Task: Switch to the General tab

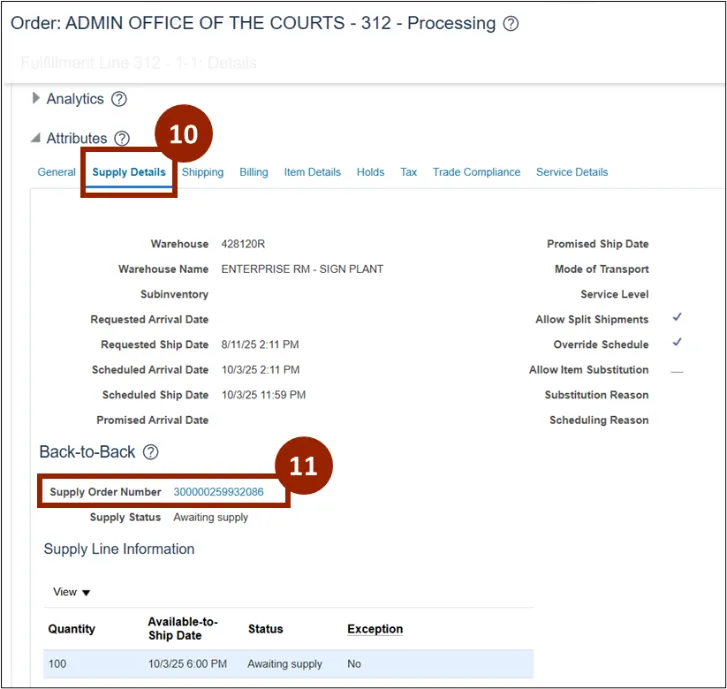Action: click(x=56, y=172)
